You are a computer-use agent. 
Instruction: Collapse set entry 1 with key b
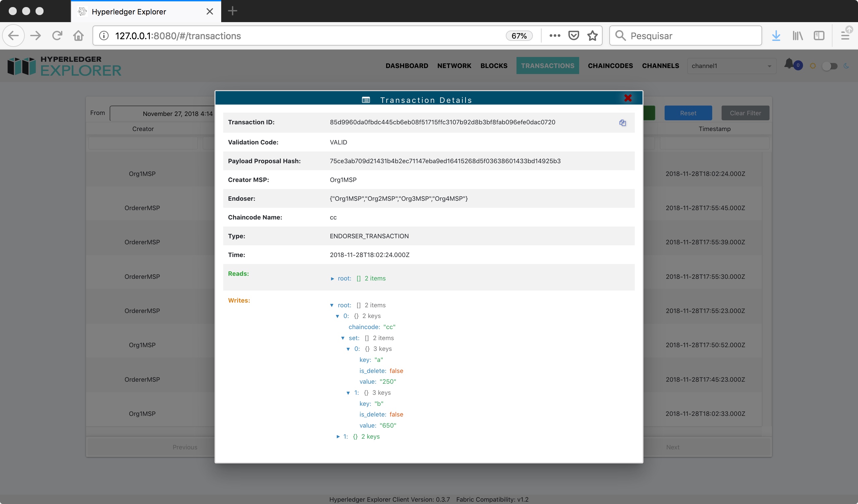[x=348, y=393]
